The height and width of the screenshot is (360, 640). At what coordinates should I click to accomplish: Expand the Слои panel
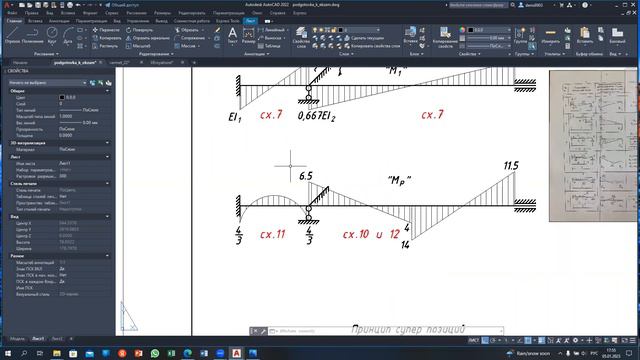pos(346,54)
